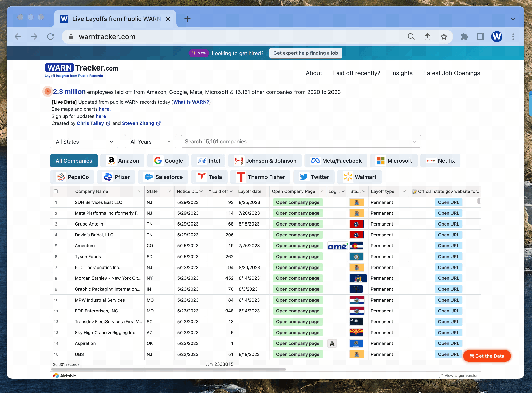
Task: Open Notice Date column menu arrow
Action: (201, 191)
